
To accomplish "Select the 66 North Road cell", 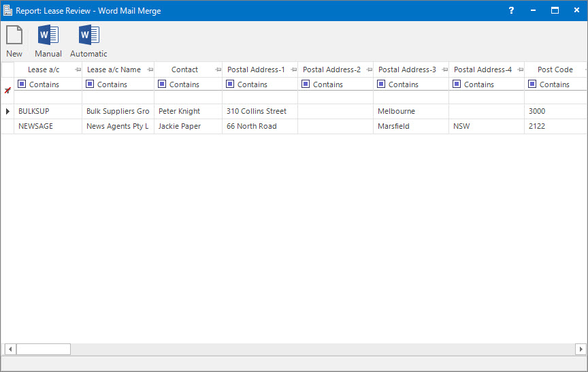I will (260, 127).
